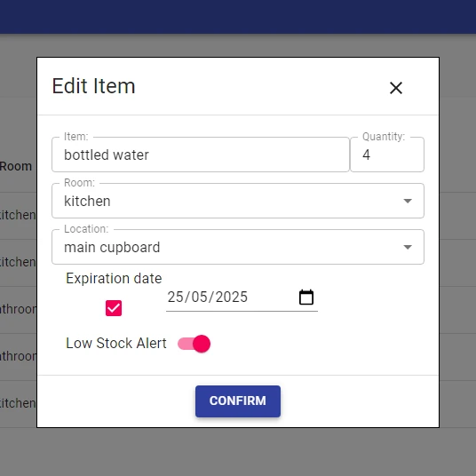Select the year 2025 in expiration date
The height and width of the screenshot is (476, 476).
pyautogui.click(x=232, y=297)
